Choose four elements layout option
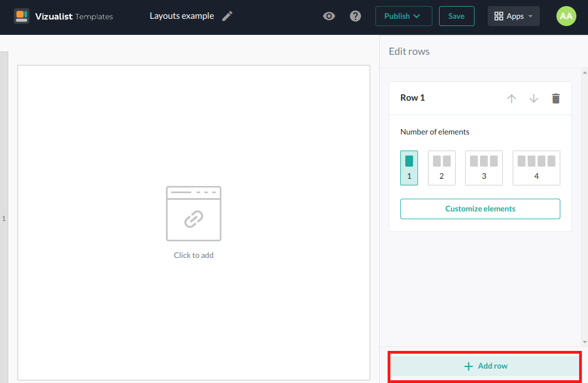The image size is (588, 383). tap(536, 168)
